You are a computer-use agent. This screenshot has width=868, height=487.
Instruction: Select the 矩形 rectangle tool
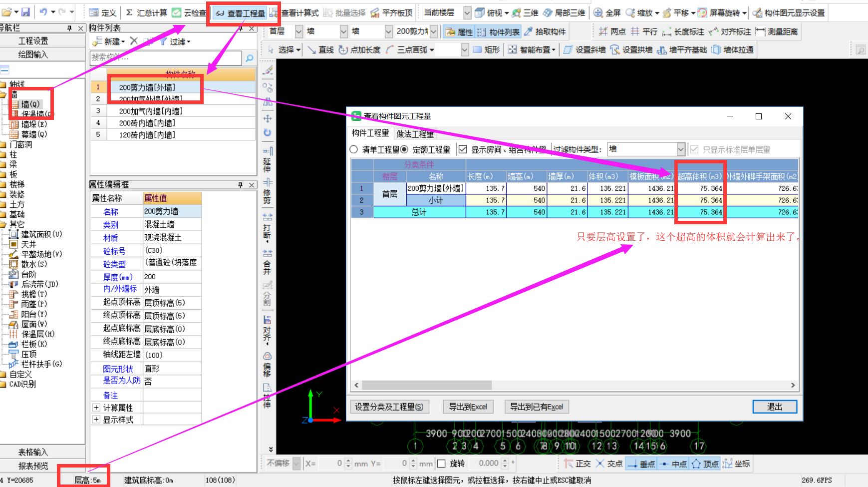[x=487, y=49]
